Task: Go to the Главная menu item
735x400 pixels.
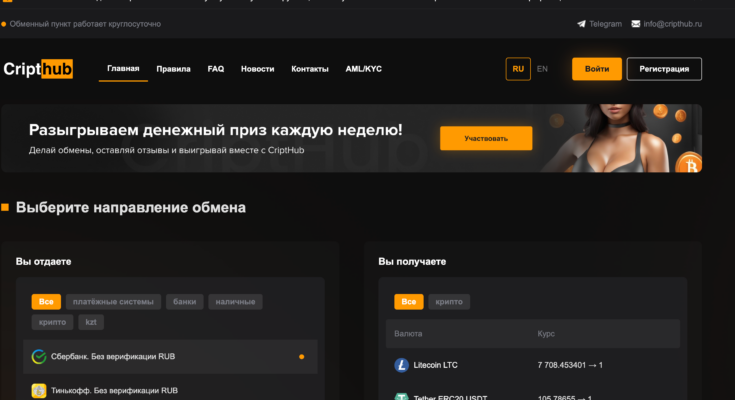Action: [x=123, y=68]
